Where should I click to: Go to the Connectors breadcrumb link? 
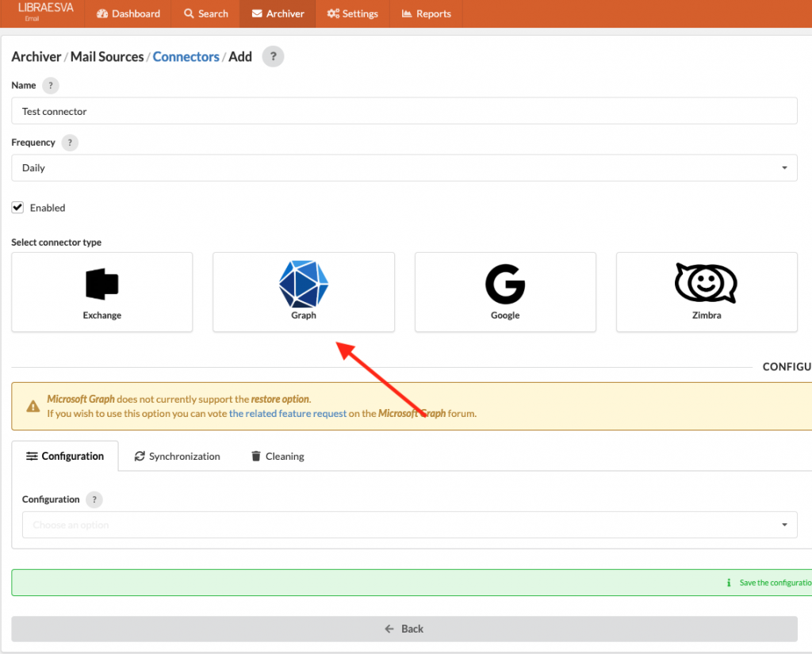(x=186, y=56)
